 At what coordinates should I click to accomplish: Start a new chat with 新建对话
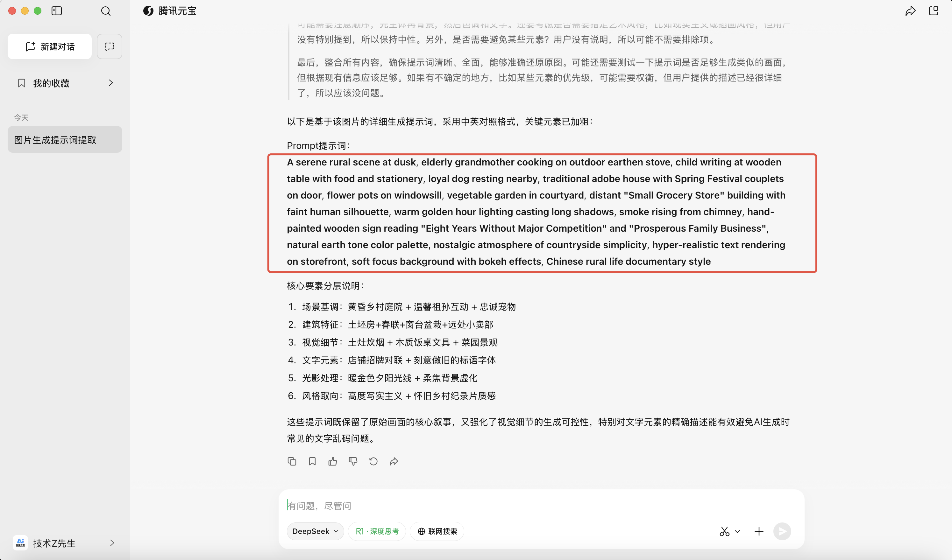coord(49,46)
